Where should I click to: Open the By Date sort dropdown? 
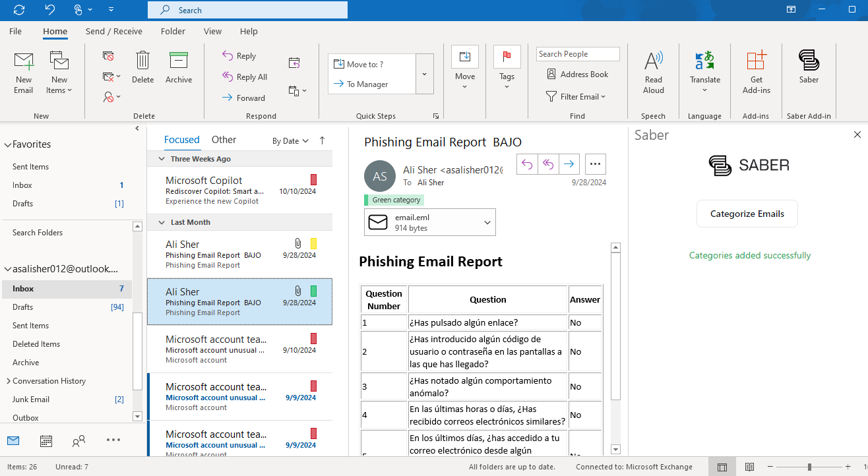coord(290,141)
